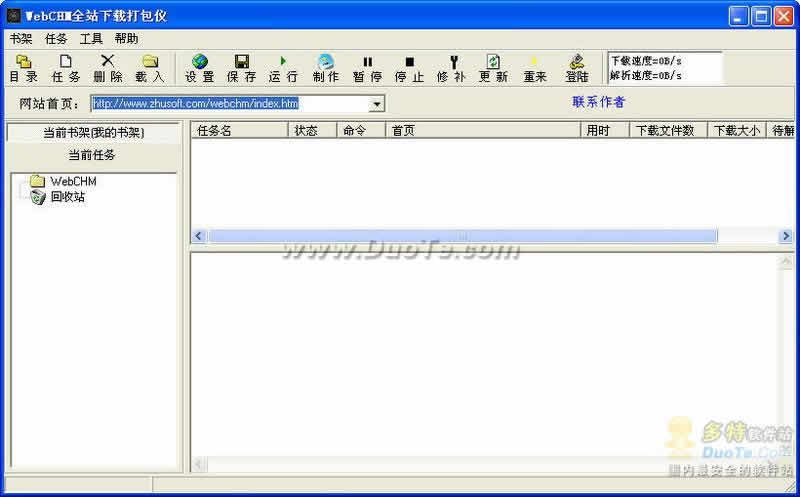Maximize the WebCHM window
This screenshot has height=497, width=800.
pos(761,16)
